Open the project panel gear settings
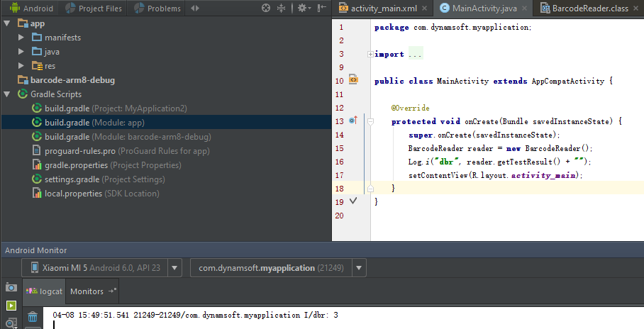 (303, 9)
